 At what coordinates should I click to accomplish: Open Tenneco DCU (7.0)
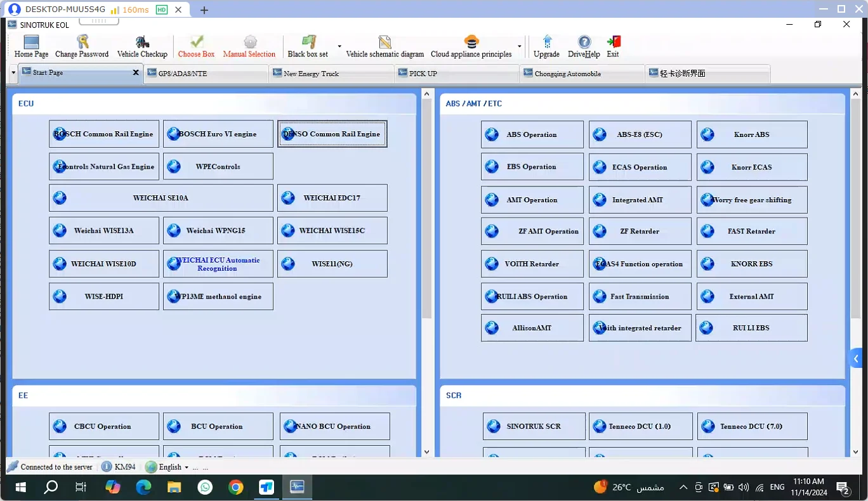point(753,426)
